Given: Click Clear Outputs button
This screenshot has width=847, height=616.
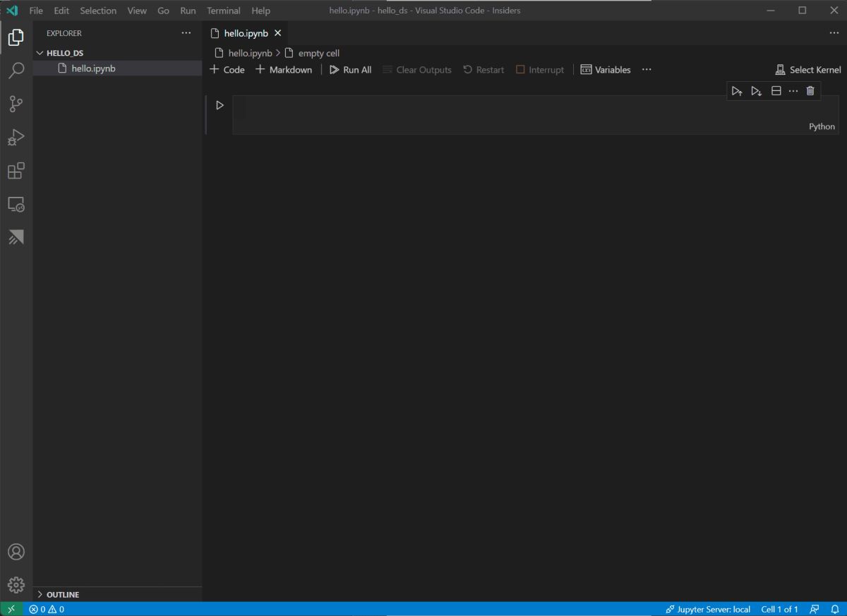Looking at the screenshot, I should coord(416,70).
